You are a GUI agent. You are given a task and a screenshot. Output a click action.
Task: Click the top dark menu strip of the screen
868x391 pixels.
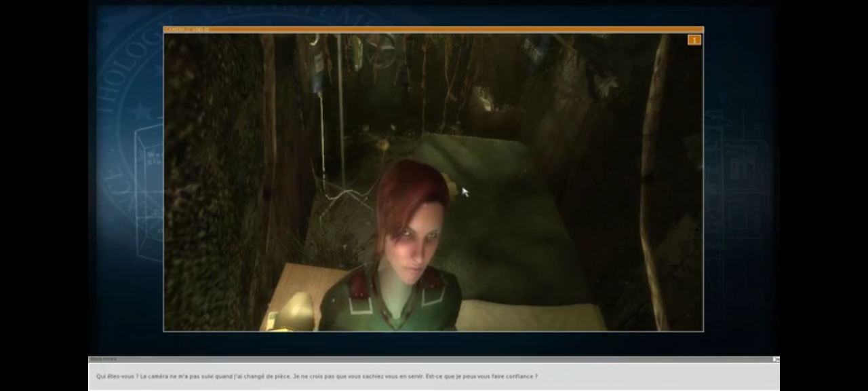[x=434, y=4]
